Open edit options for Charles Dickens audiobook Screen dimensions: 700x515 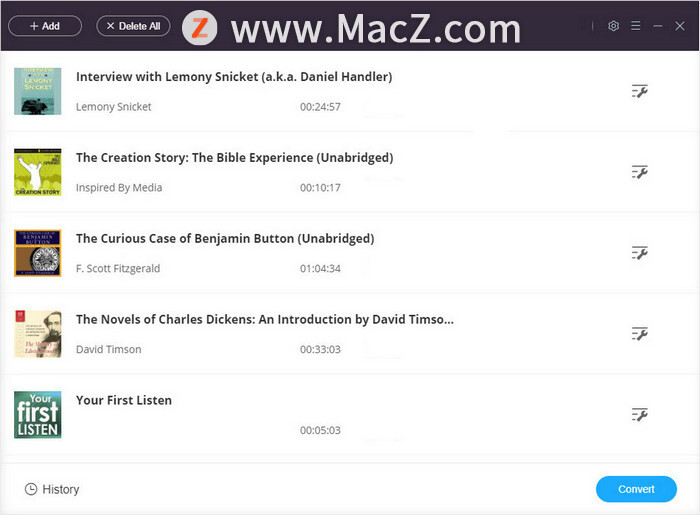(x=639, y=334)
